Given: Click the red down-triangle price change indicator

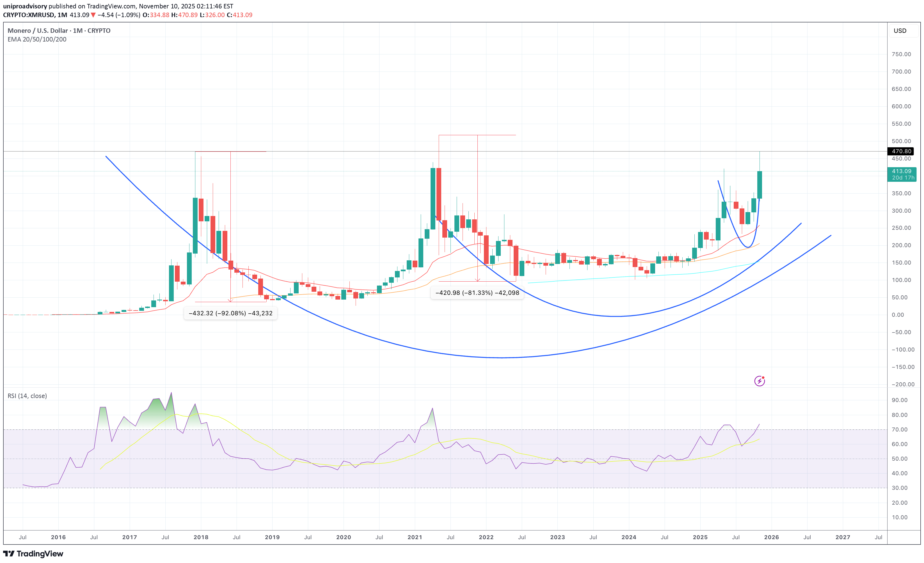Looking at the screenshot, I should (93, 15).
